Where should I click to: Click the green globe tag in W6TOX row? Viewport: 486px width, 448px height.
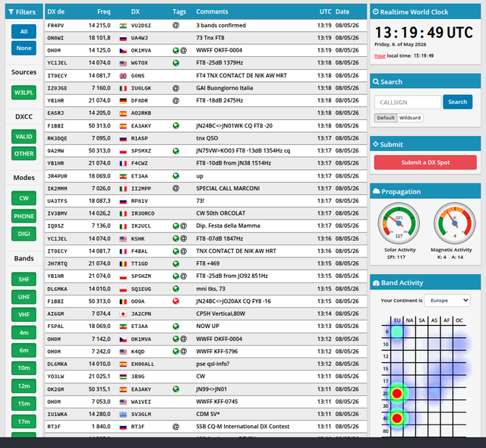[x=175, y=63]
